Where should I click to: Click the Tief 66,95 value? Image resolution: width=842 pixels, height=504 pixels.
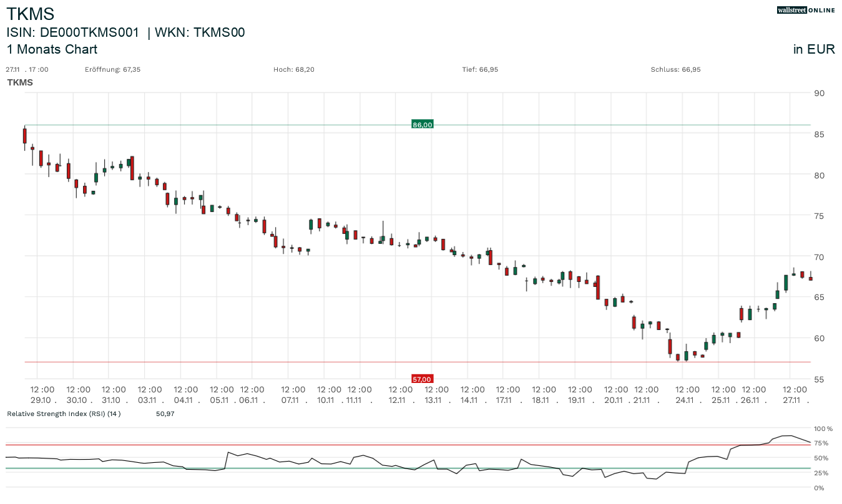480,69
